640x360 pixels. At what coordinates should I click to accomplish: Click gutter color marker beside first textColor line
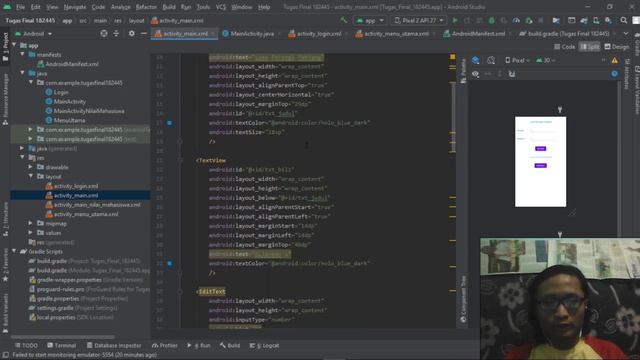click(169, 123)
